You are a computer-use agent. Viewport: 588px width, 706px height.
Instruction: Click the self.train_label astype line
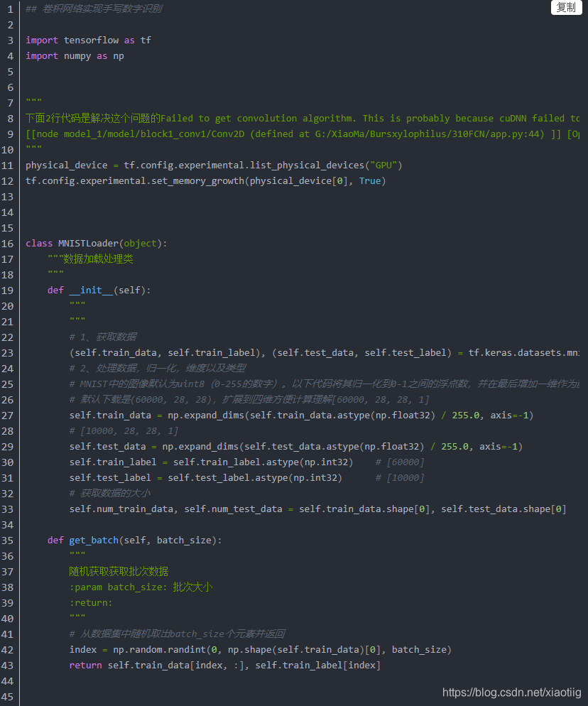211,462
